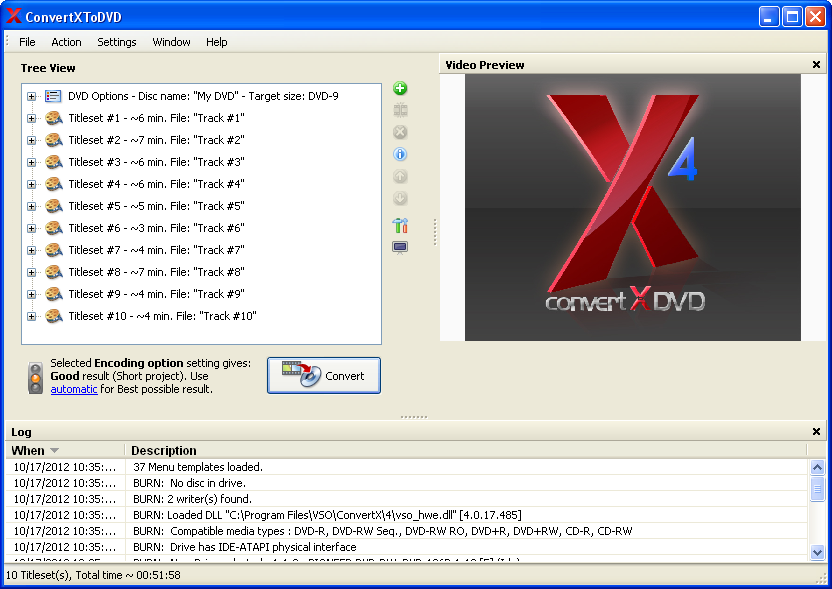
Task: Close the Video Preview panel
Action: coord(816,65)
